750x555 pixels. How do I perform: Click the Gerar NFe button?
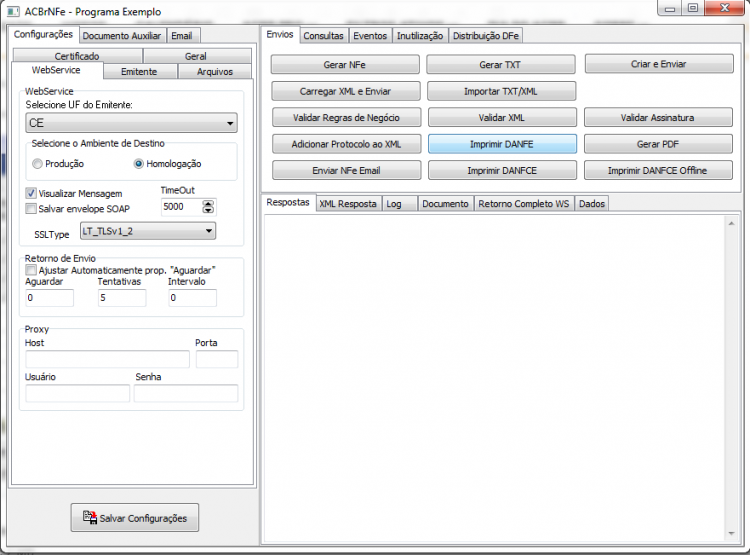[345, 65]
